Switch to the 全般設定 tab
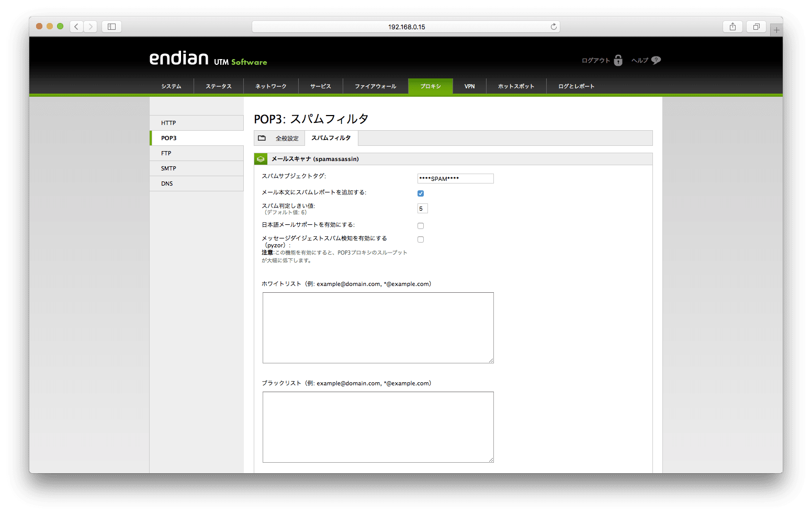The height and width of the screenshot is (515, 812). coord(287,139)
